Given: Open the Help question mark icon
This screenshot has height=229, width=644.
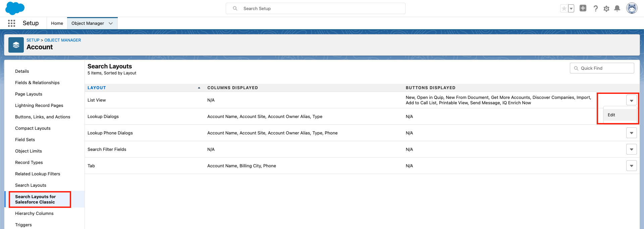Looking at the screenshot, I should (595, 8).
